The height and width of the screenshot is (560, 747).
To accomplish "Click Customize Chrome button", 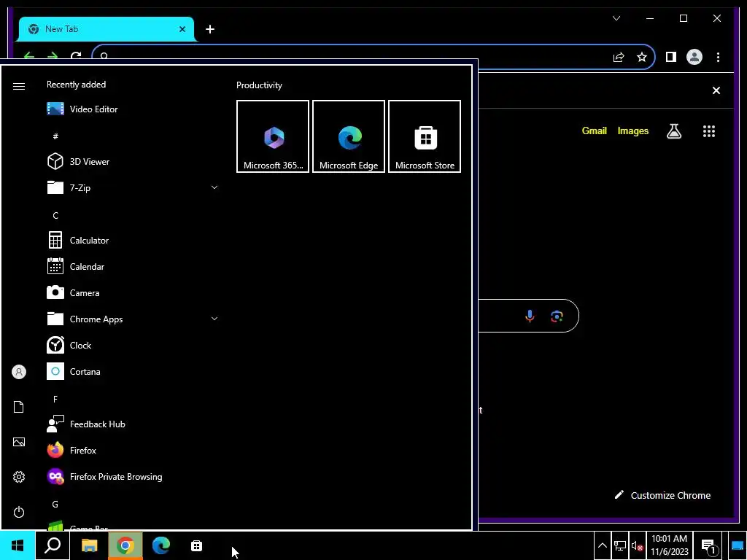I will point(662,495).
